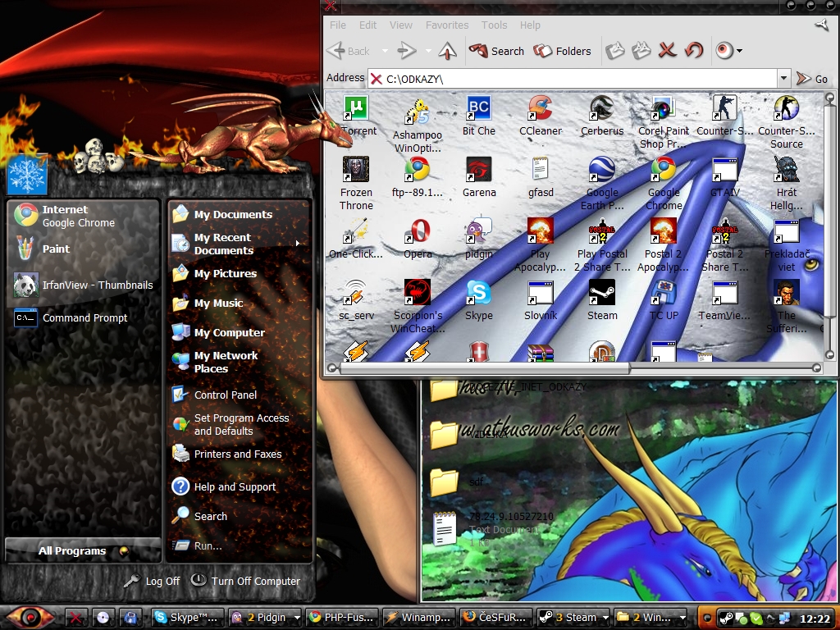
Task: Open the Back button history dropdown
Action: (x=385, y=51)
